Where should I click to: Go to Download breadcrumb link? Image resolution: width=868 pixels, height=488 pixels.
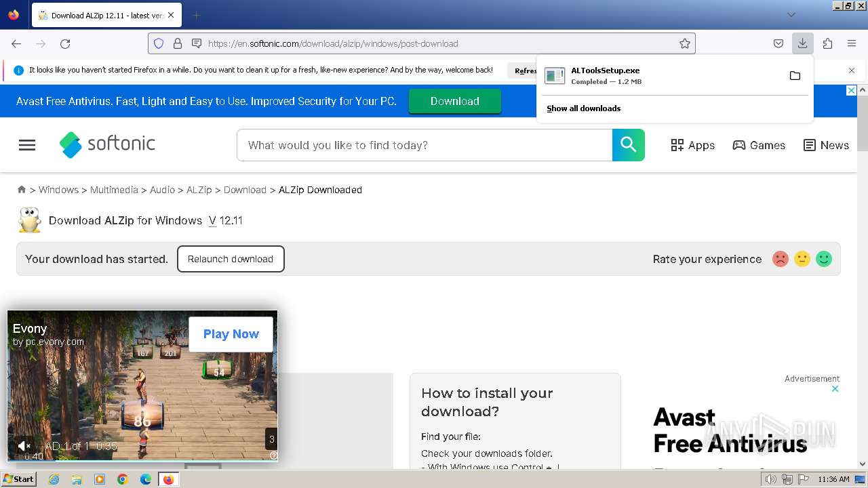coord(245,190)
